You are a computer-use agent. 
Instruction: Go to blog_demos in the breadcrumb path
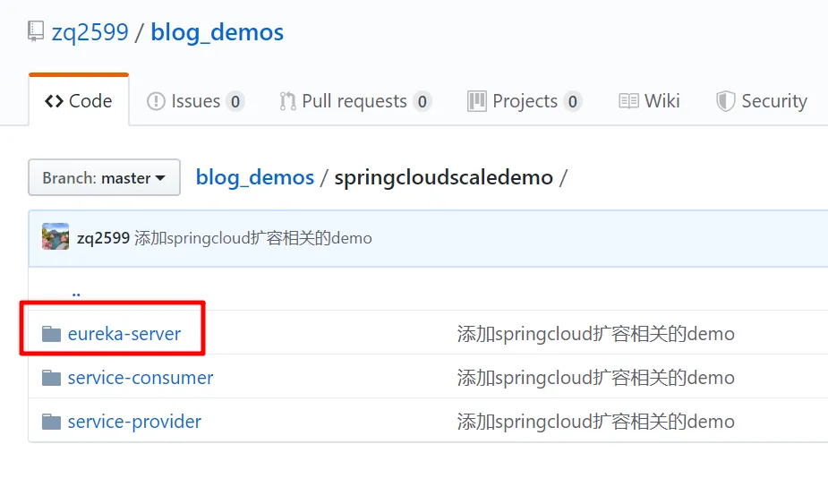pos(254,177)
